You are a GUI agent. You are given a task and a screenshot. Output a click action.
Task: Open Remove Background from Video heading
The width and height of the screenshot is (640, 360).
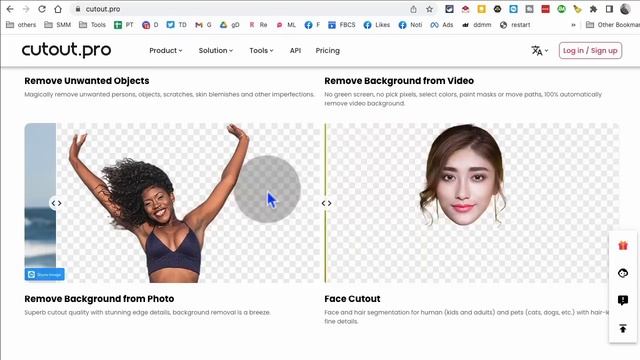pyautogui.click(x=399, y=81)
